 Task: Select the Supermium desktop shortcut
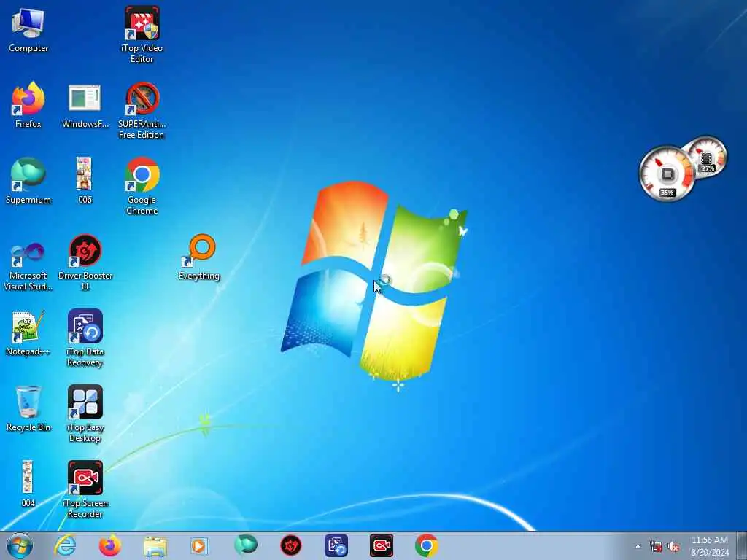(28, 181)
